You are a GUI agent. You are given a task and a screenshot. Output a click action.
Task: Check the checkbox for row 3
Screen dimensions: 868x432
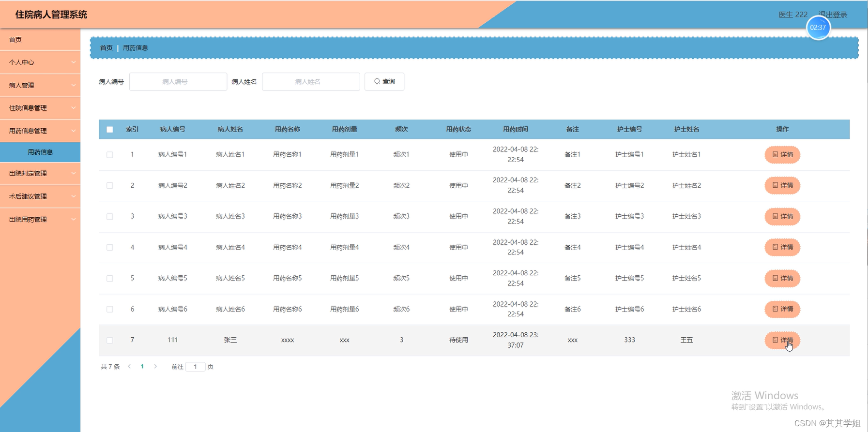coord(110,217)
